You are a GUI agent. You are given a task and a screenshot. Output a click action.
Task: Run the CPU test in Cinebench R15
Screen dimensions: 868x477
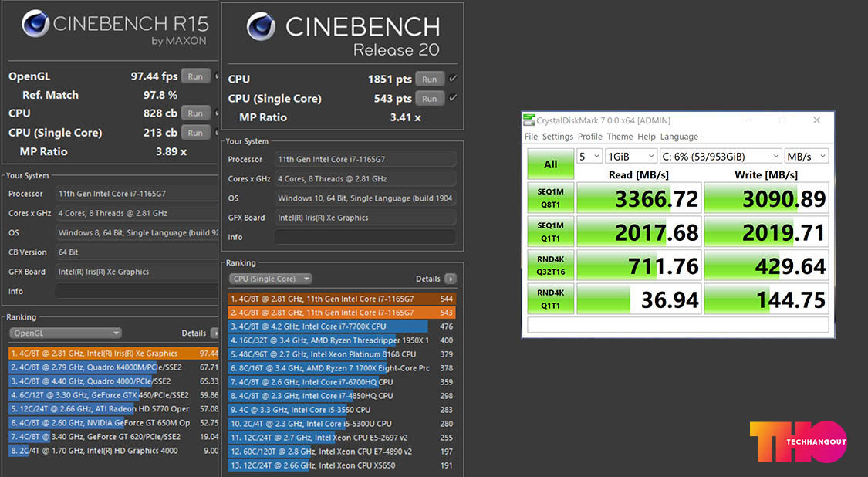195,113
